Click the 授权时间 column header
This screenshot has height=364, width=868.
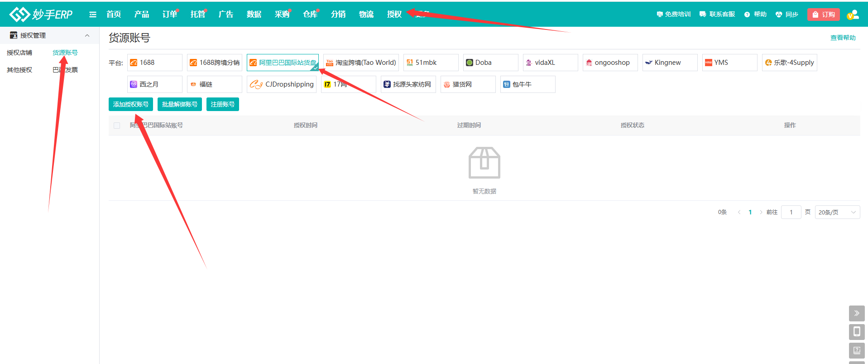coord(306,125)
